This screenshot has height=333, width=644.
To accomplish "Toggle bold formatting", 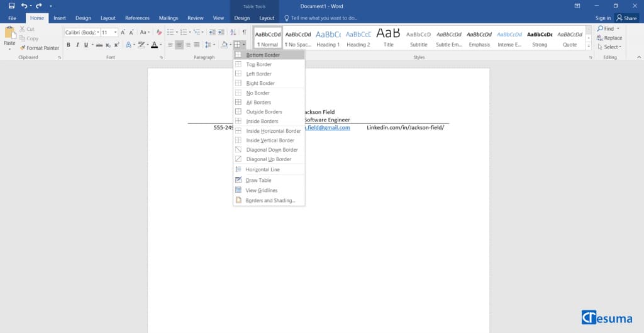I will (x=69, y=45).
